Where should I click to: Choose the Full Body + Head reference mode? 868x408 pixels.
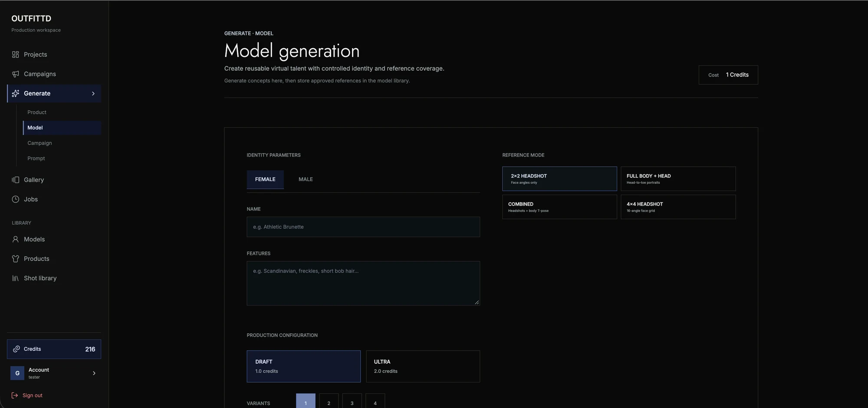click(x=678, y=179)
